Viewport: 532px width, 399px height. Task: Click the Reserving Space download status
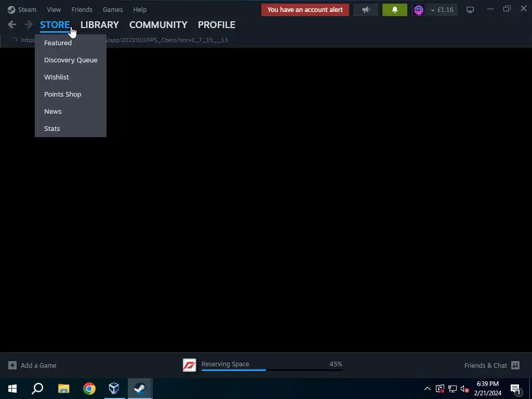tap(225, 364)
